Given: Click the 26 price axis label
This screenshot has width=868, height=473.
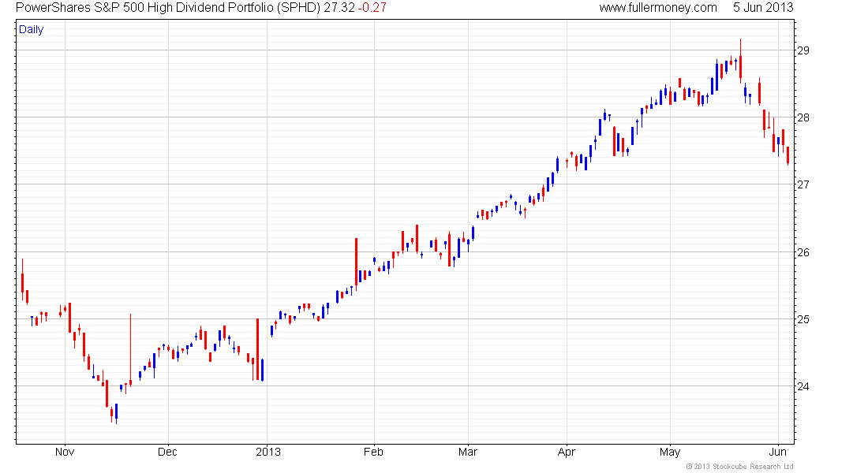Looking at the screenshot, I should tap(803, 252).
